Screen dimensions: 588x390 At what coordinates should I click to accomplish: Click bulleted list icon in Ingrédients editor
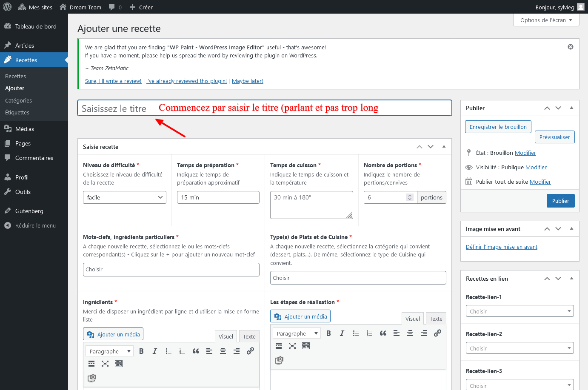point(168,351)
